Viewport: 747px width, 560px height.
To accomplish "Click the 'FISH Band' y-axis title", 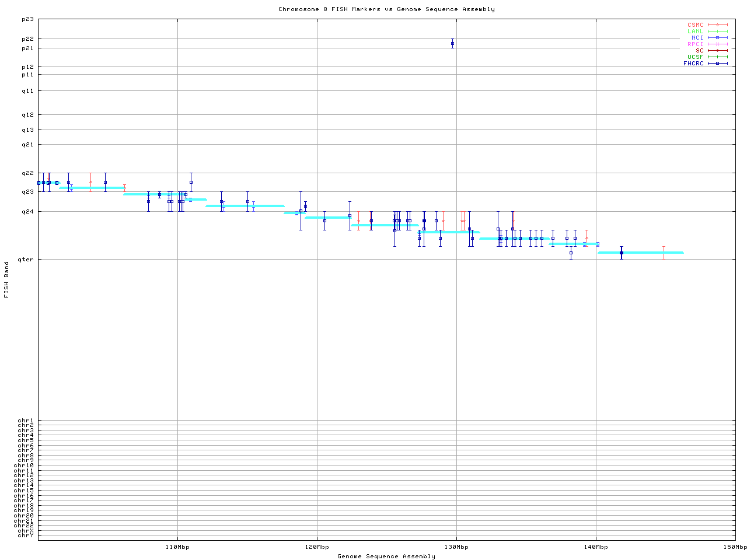I will (x=6, y=279).
